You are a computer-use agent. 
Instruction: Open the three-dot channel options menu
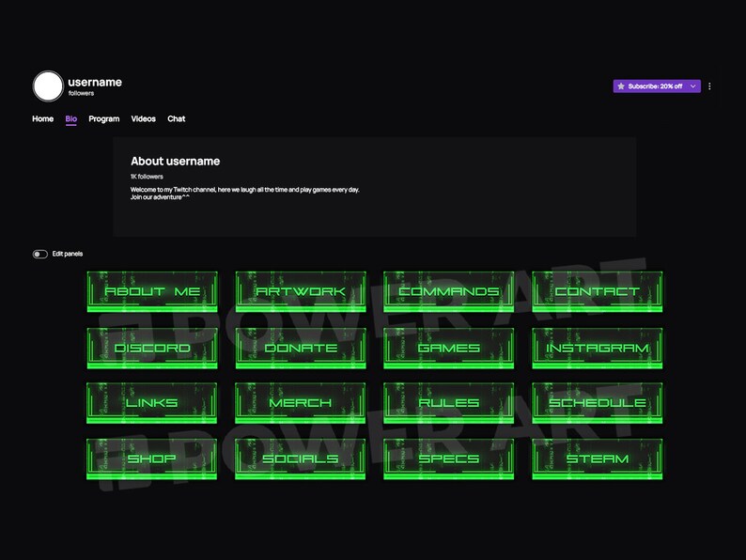(x=709, y=86)
